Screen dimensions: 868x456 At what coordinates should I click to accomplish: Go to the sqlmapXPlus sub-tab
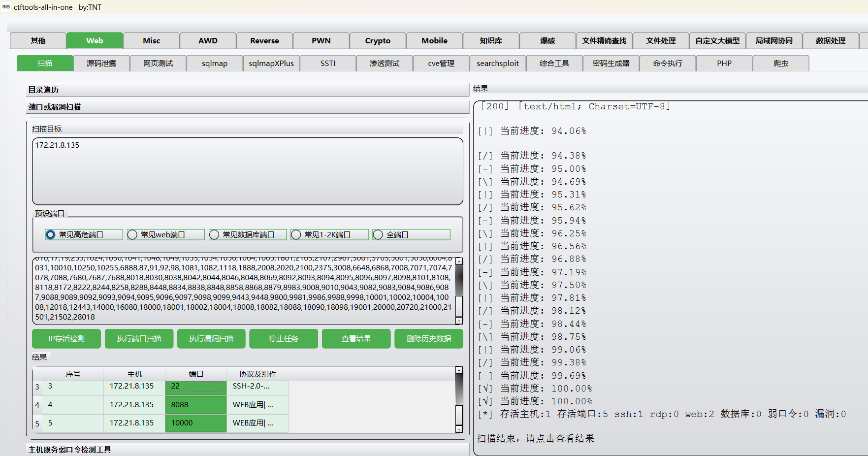point(271,63)
